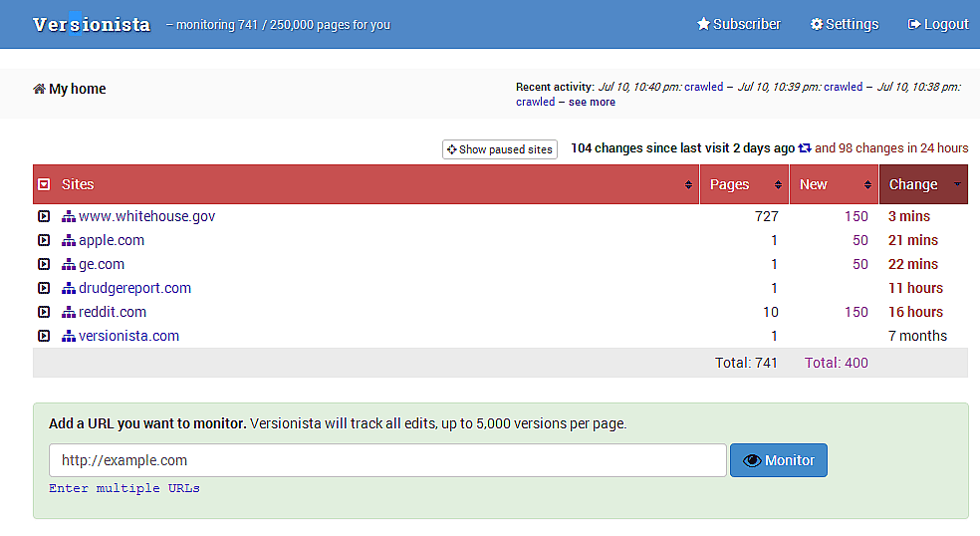
Task: Click the 21 mins change time
Action: pyautogui.click(x=912, y=240)
